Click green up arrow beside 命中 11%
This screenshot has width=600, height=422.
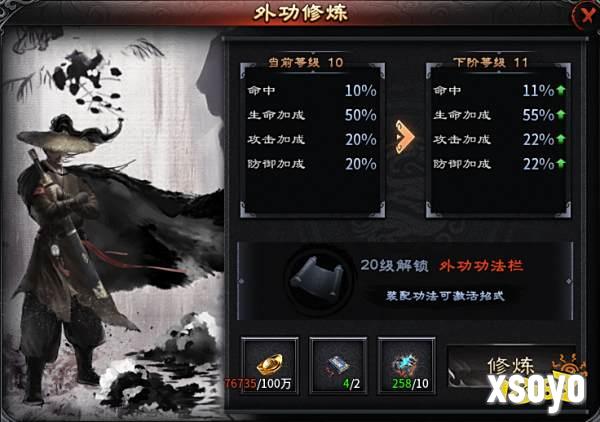[x=561, y=90]
